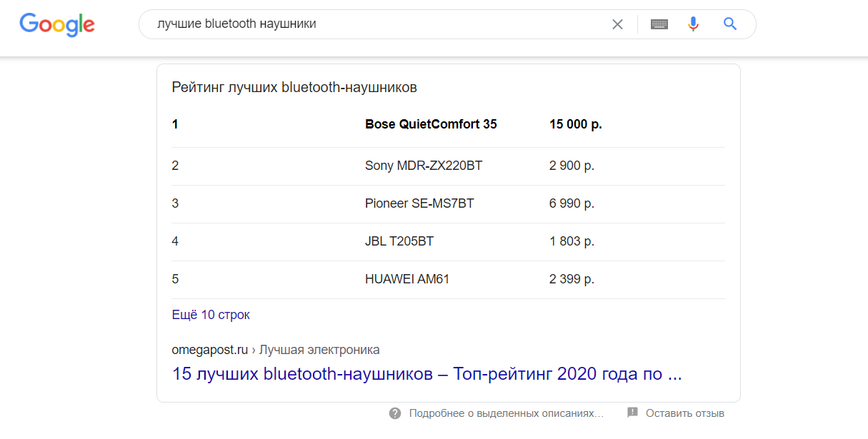Viewport: 868px width, 439px height.
Task: Open the on-screen keyboard input tool
Action: coord(659,24)
